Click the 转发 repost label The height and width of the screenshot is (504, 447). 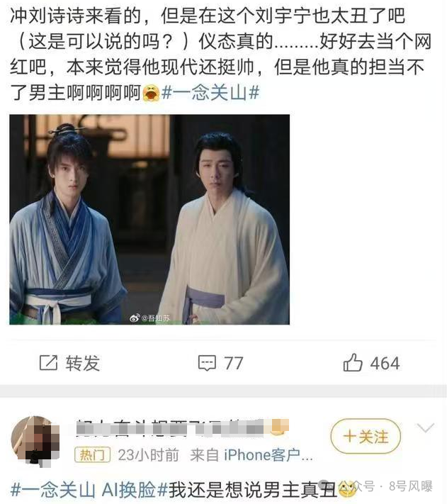(x=82, y=363)
